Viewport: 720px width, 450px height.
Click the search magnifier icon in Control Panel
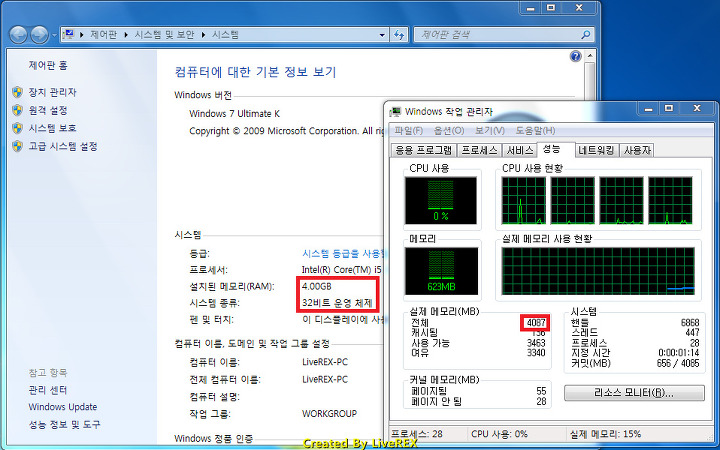pyautogui.click(x=585, y=34)
